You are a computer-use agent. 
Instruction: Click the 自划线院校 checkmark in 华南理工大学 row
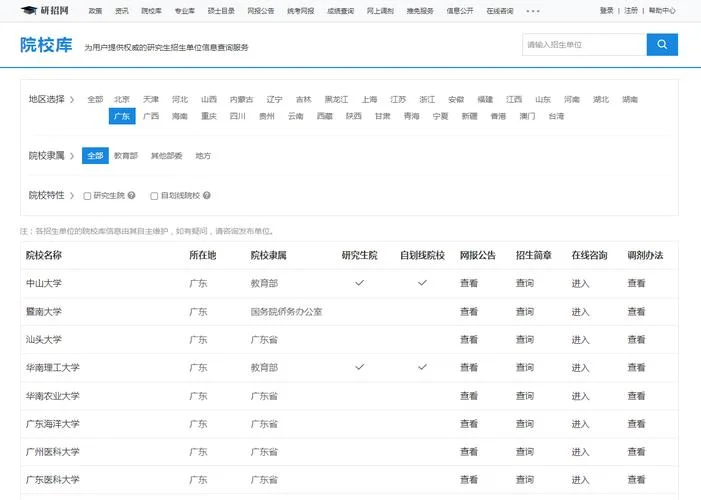(422, 367)
